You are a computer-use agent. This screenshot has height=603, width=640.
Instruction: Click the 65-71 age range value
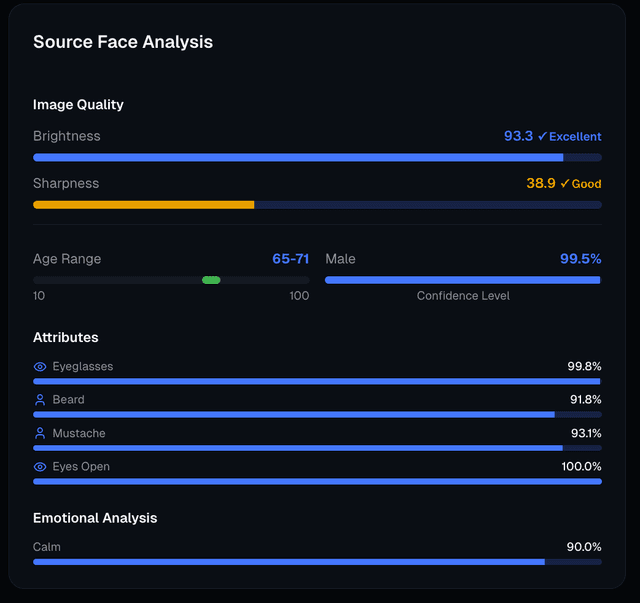290,259
